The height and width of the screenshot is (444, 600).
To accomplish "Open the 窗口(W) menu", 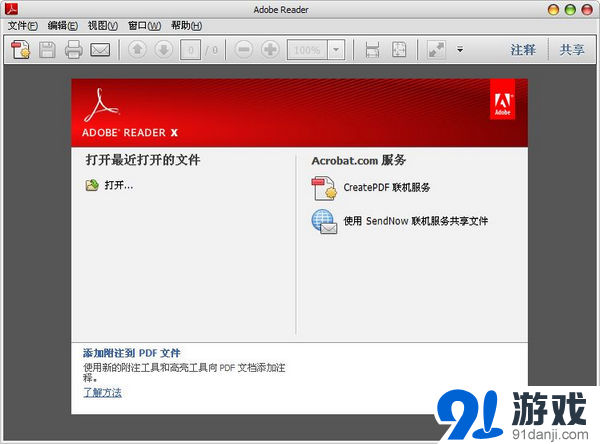I will [144, 26].
